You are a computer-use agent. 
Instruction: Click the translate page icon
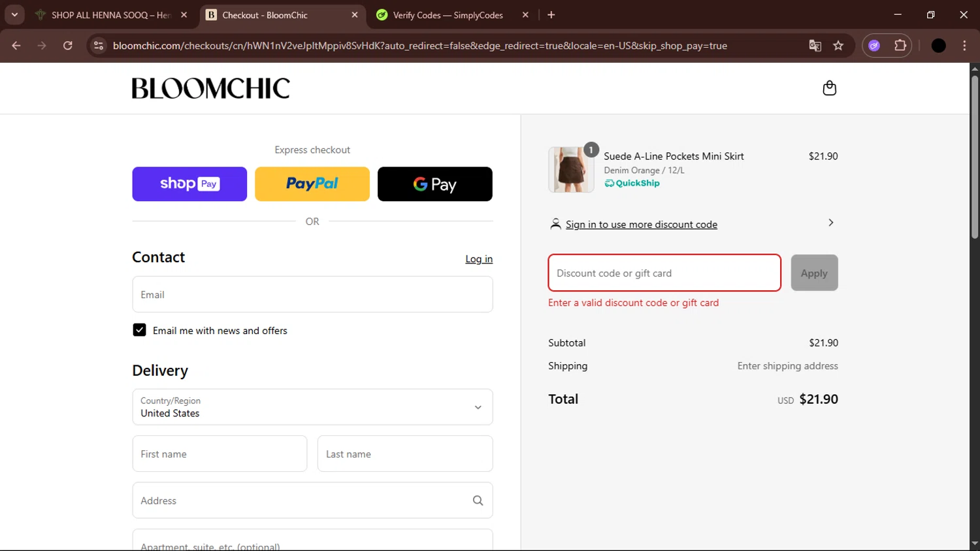[815, 46]
